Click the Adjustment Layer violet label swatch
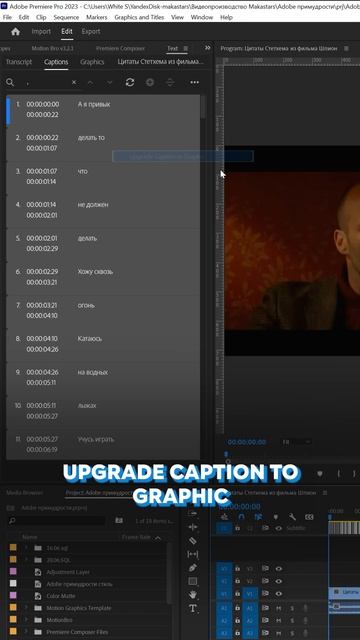 [13, 571]
